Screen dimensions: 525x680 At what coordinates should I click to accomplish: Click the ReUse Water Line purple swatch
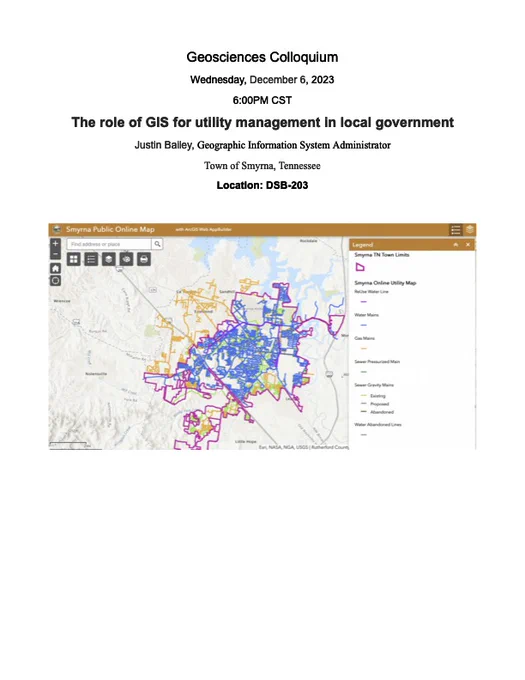[x=364, y=301]
